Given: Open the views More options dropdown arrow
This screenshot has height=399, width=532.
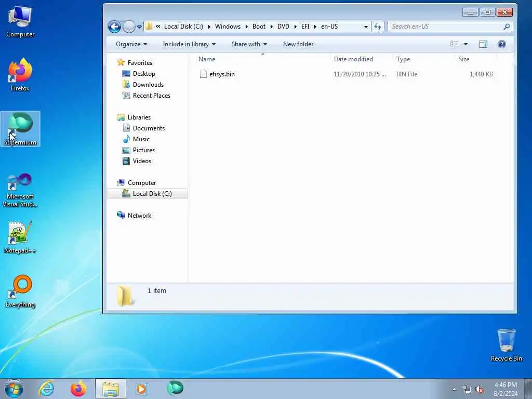Looking at the screenshot, I should coord(465,44).
